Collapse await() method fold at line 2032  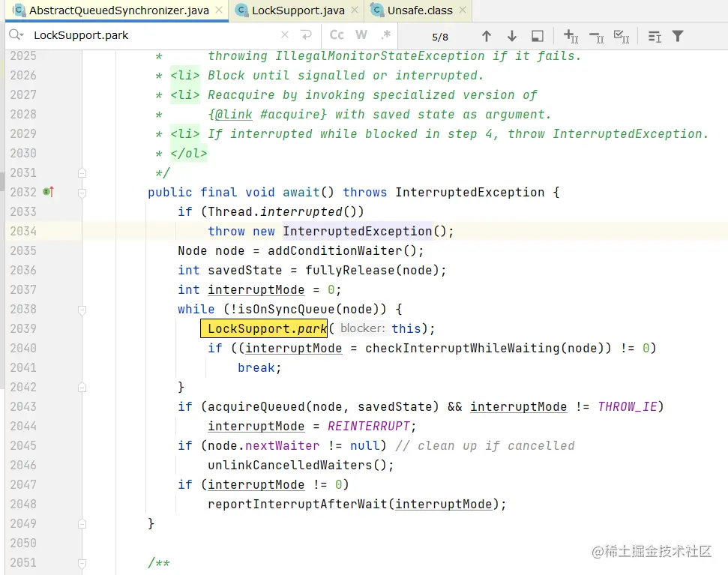(x=82, y=193)
